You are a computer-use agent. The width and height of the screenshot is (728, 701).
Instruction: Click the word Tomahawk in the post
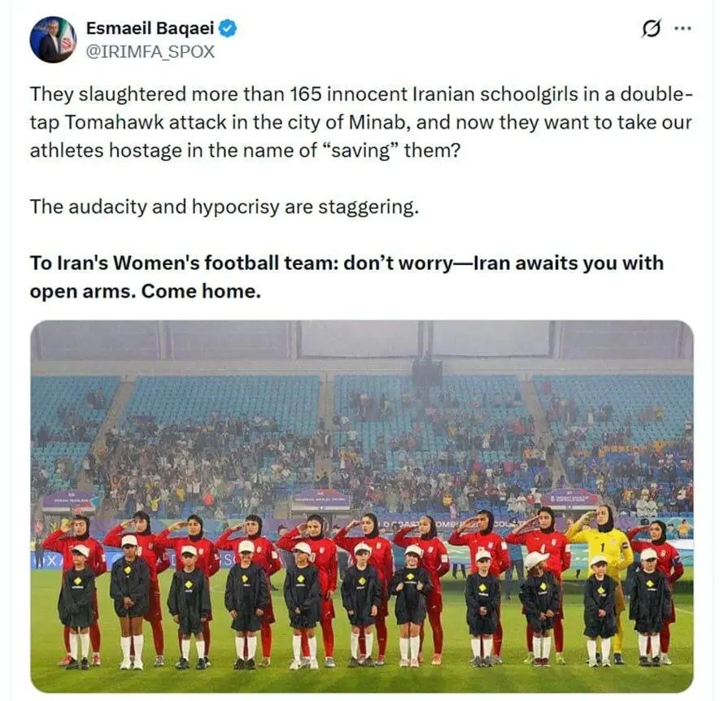tap(114, 122)
